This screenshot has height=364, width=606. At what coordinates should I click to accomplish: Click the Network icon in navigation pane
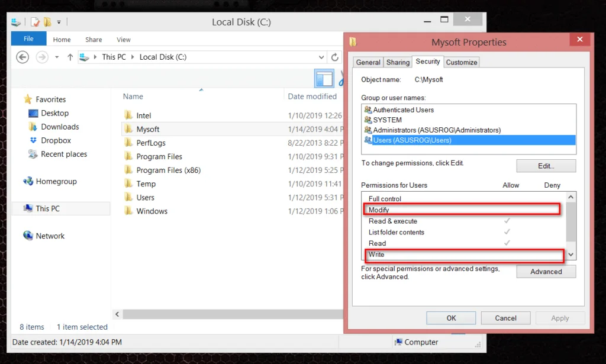[28, 236]
